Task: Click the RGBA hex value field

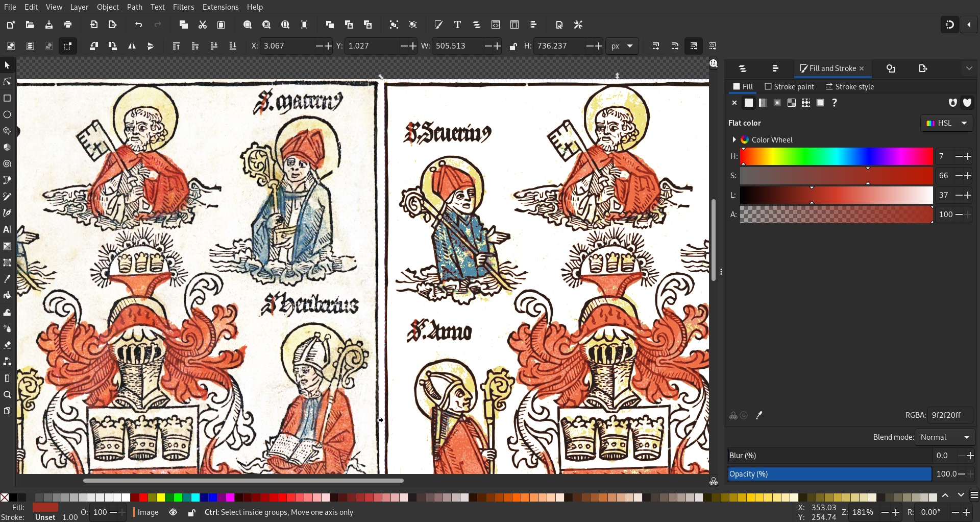Action: tap(950, 415)
